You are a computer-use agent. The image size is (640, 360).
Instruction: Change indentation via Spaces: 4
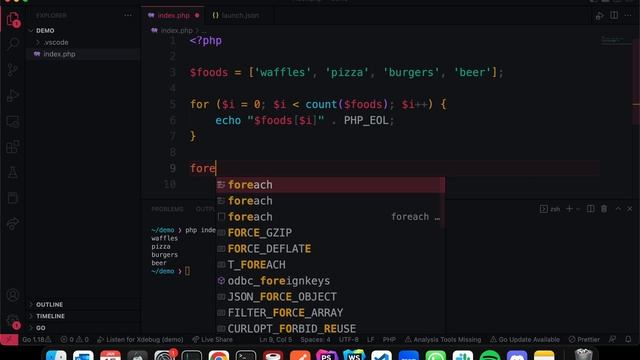click(x=316, y=340)
